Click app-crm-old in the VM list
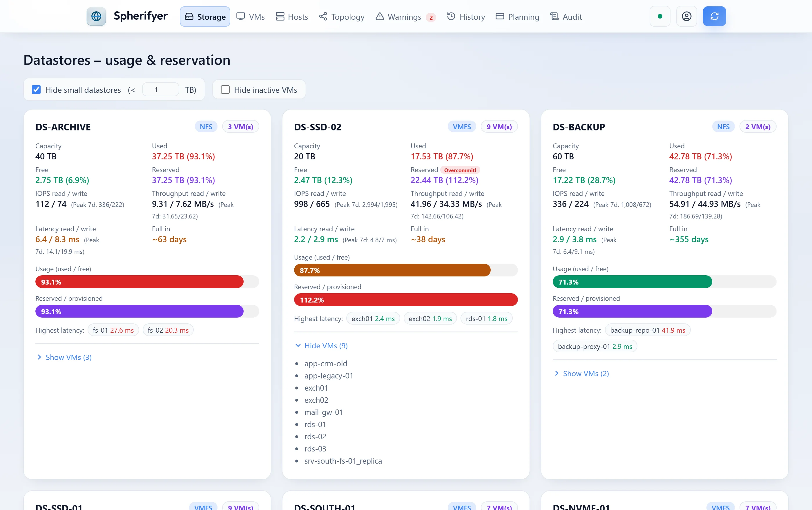 pos(326,363)
